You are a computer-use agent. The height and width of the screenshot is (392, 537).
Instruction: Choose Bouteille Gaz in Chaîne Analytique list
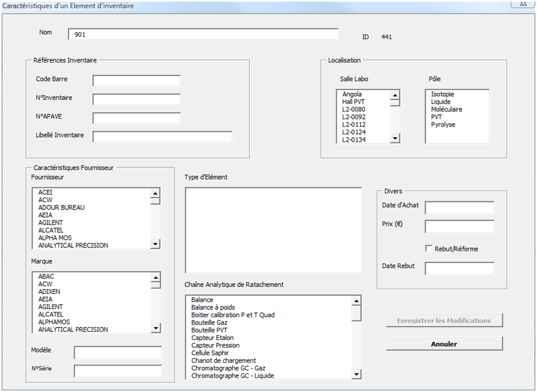pyautogui.click(x=210, y=323)
